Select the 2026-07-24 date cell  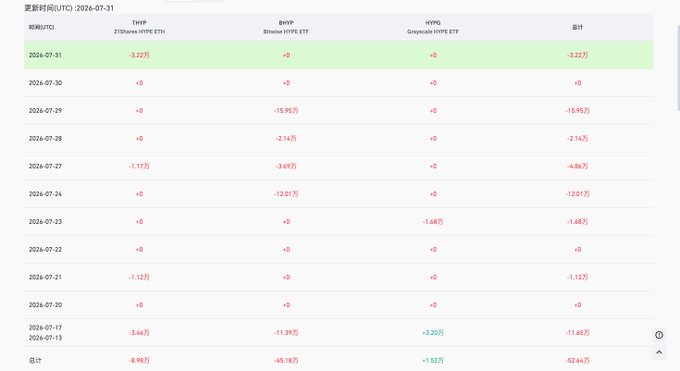(45, 194)
